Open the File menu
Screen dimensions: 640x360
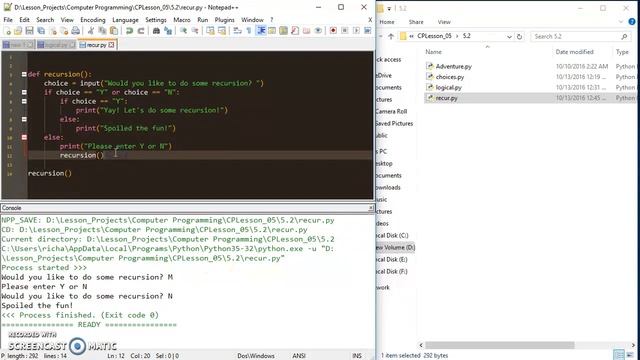8,20
